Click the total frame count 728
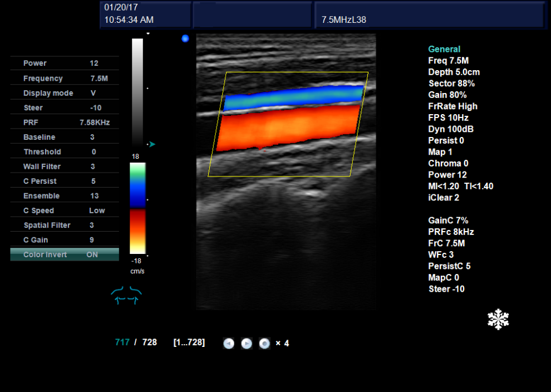551x392 pixels. click(150, 342)
